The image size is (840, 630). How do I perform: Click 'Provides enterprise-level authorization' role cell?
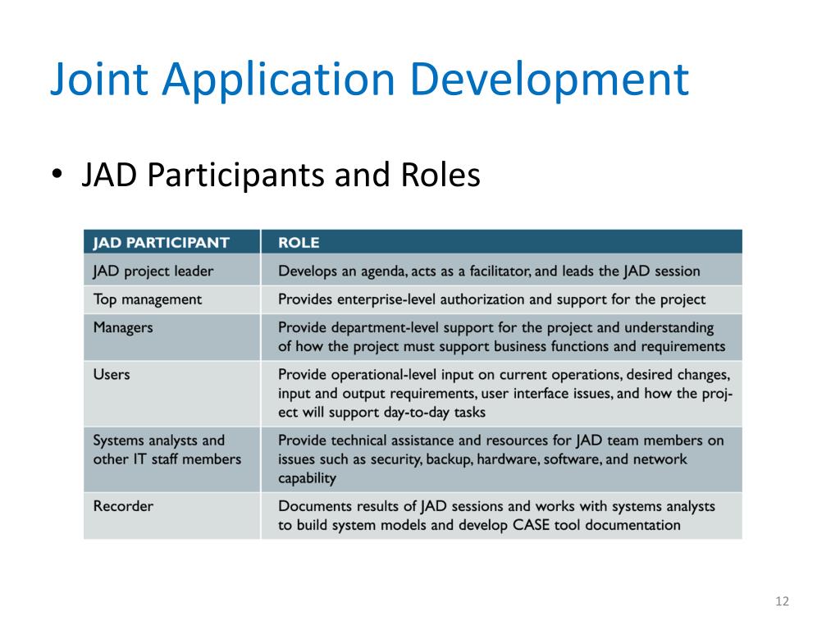coord(501,299)
